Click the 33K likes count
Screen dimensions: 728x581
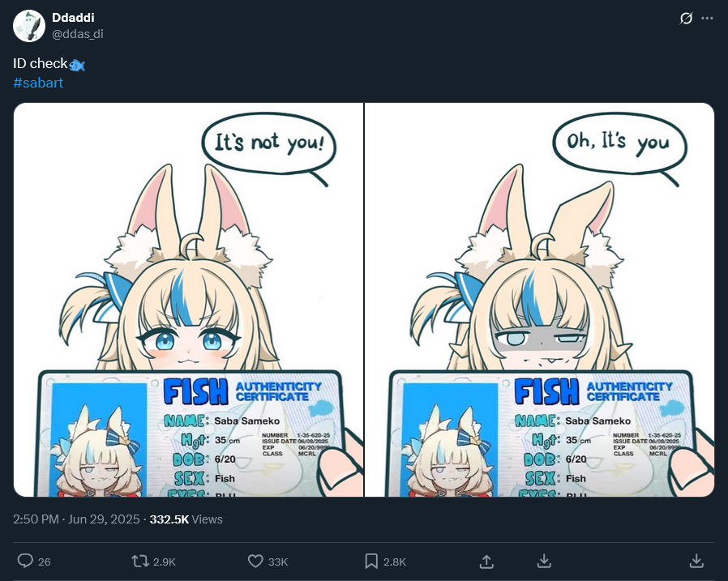(278, 562)
